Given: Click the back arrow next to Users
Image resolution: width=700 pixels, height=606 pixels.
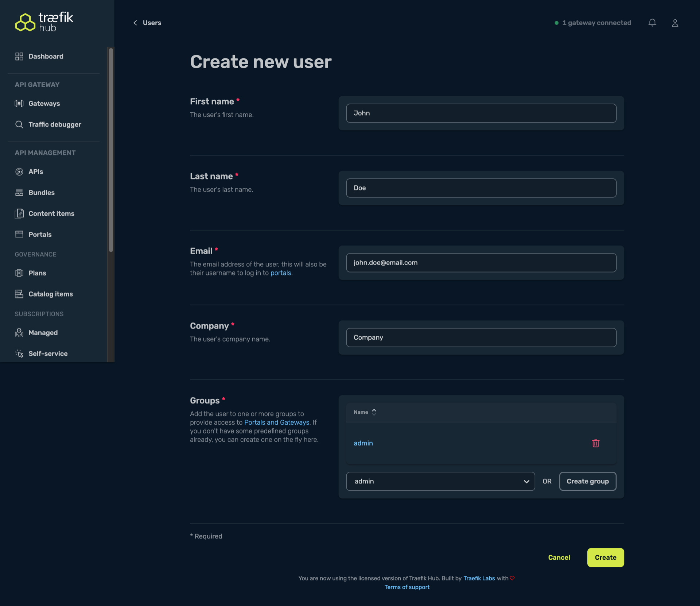Looking at the screenshot, I should 135,23.
